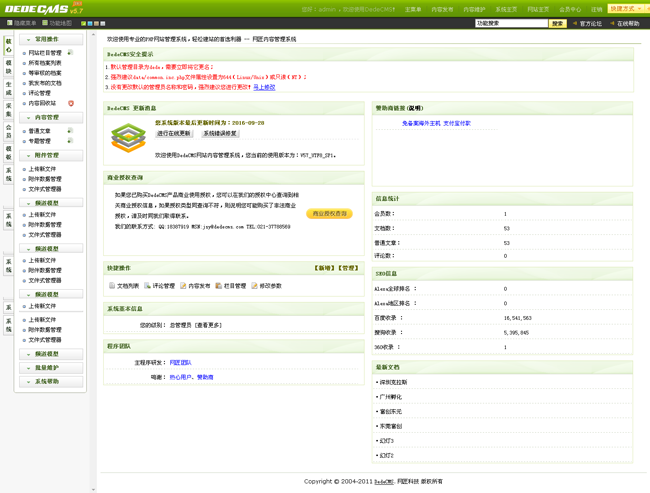Viewport: 650px width, 493px height.
Task: Click the DedeCMS link in the footer
Action: [x=383, y=482]
